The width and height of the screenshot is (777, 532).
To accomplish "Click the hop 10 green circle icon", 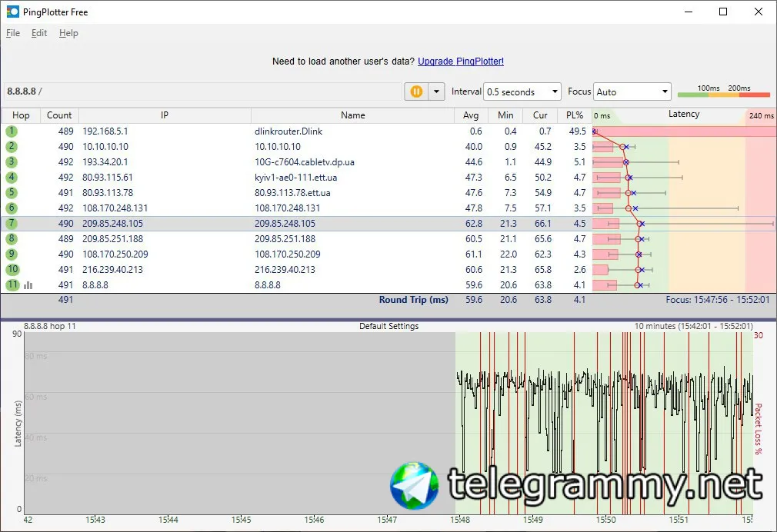I will [12, 270].
